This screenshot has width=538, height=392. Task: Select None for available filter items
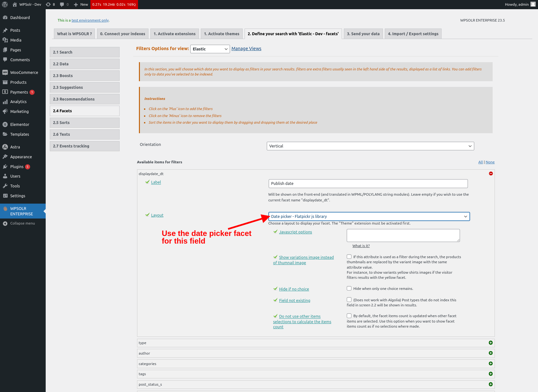(x=490, y=162)
